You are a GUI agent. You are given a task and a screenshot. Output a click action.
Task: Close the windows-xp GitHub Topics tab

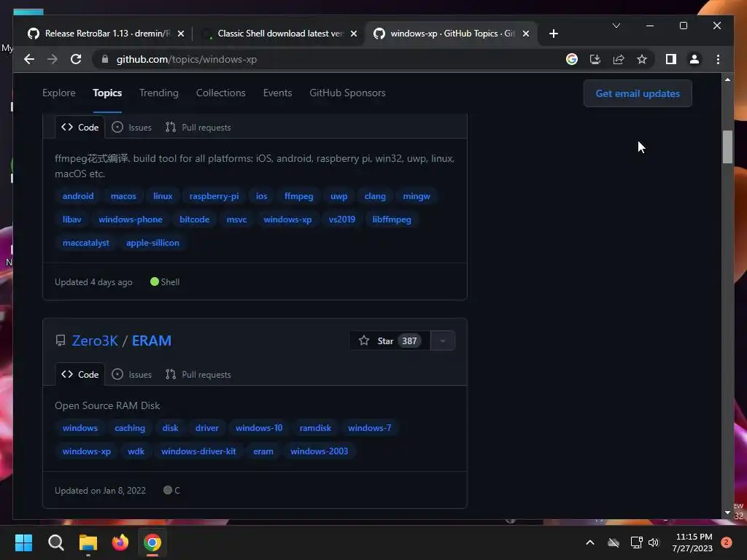point(525,34)
